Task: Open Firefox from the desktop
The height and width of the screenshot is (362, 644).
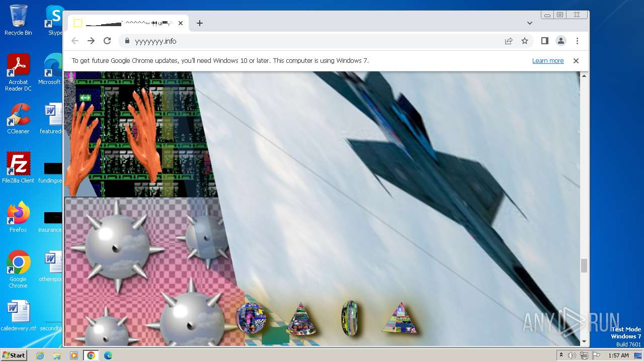Action: click(18, 217)
